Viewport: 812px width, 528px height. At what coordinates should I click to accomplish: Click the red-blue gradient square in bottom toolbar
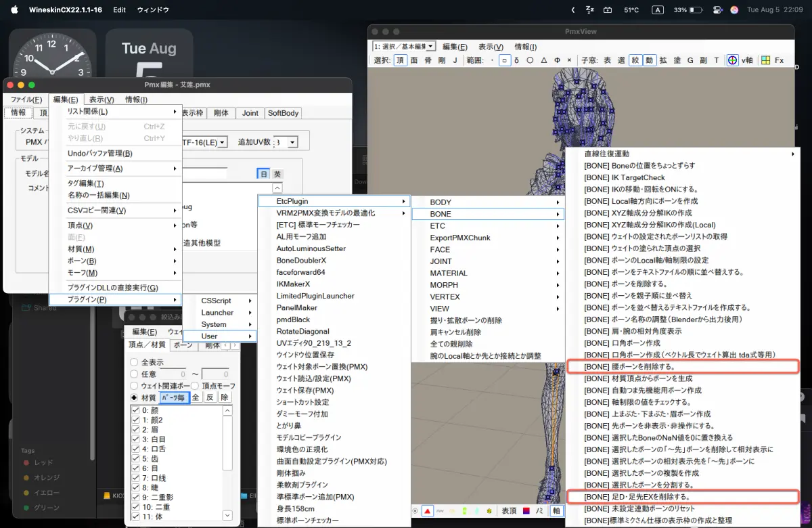pyautogui.click(x=526, y=510)
